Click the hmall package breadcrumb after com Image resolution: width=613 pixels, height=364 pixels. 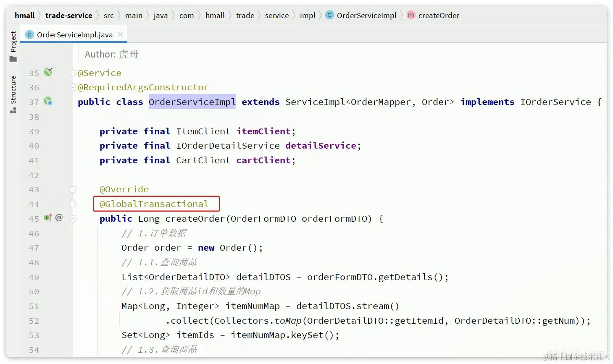click(215, 16)
